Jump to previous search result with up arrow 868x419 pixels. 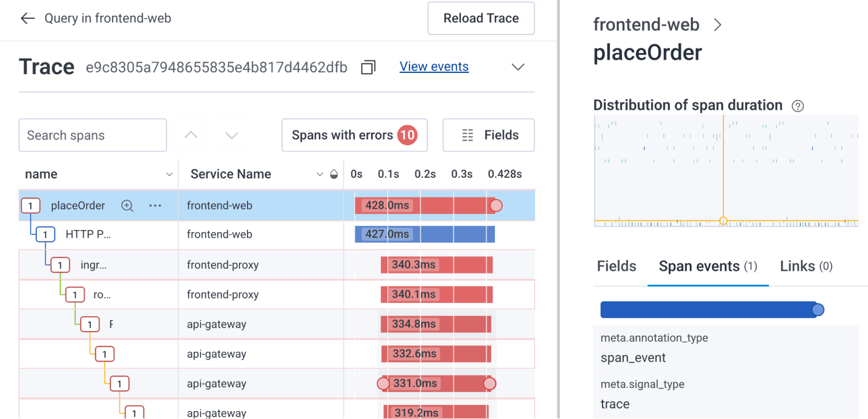(x=191, y=135)
